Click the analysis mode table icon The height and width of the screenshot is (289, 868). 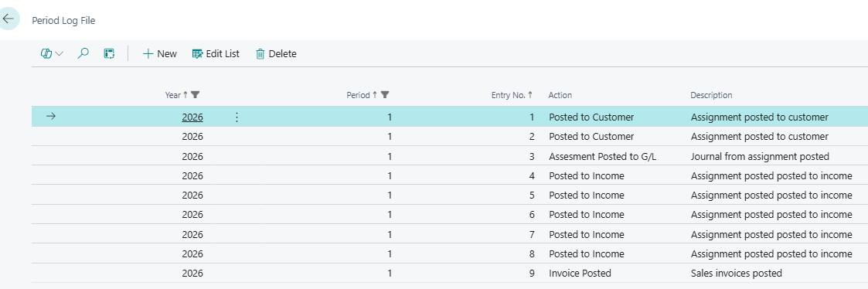109,53
